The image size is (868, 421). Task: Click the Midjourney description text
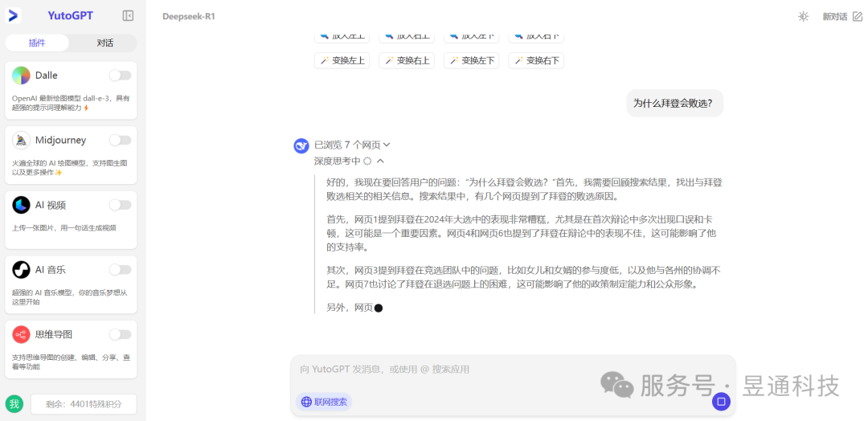click(70, 168)
